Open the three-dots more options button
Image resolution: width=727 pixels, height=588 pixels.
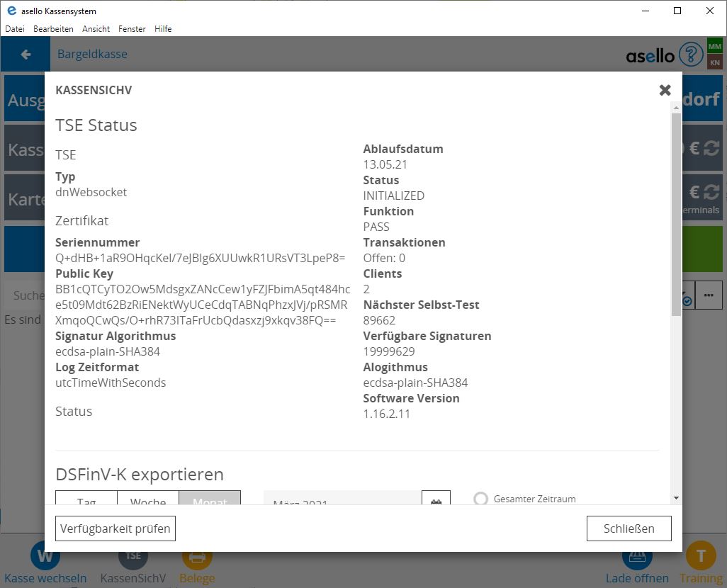point(709,295)
